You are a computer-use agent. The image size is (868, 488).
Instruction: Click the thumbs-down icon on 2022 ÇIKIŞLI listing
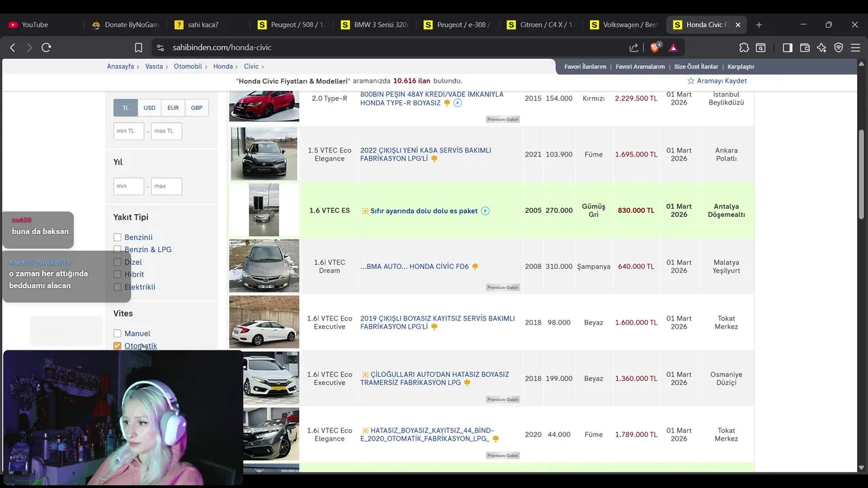point(434,159)
